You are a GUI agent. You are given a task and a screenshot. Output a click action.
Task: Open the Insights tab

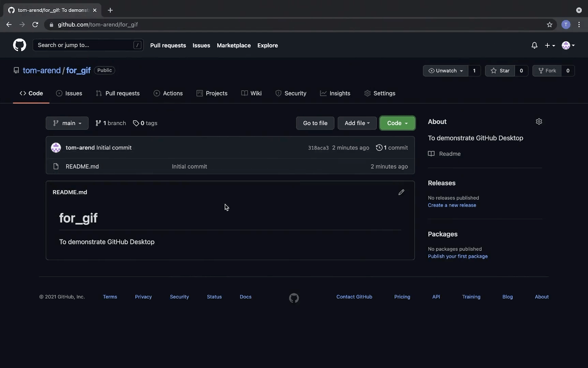pyautogui.click(x=335, y=93)
